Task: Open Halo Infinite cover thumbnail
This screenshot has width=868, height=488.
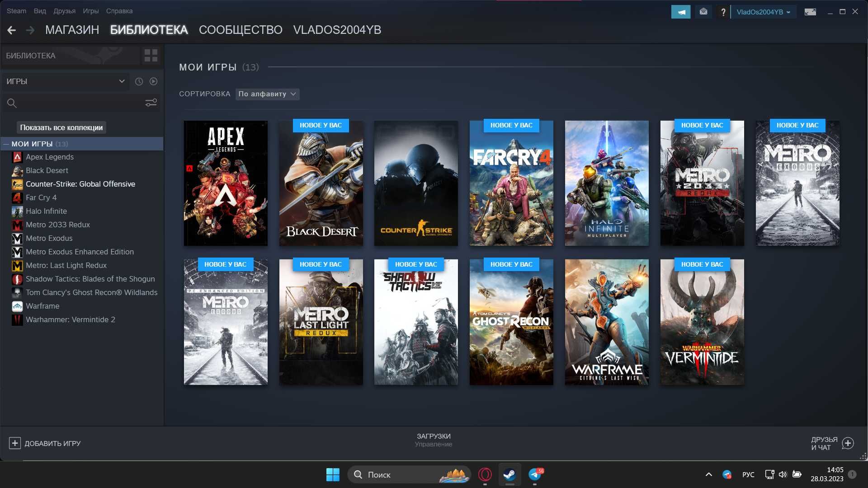Action: [607, 183]
